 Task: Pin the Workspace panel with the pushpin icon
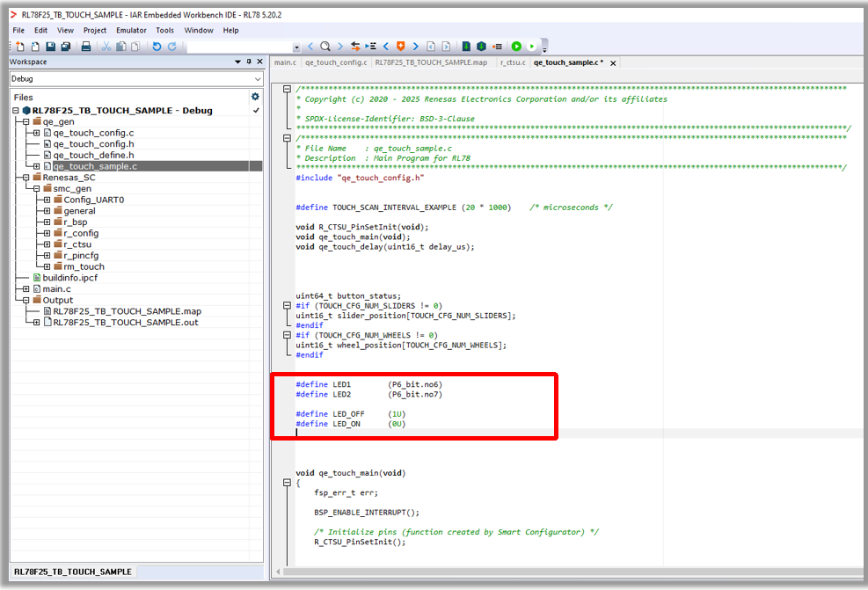[249, 62]
